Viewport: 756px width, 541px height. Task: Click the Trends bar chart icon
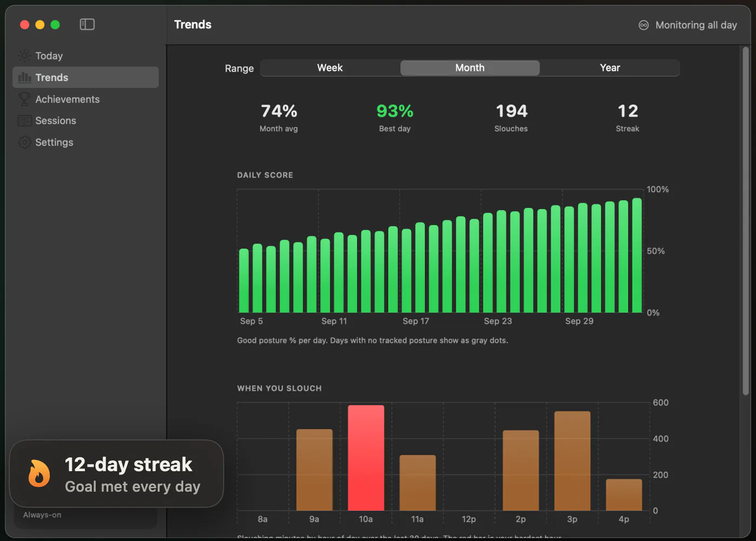(24, 77)
